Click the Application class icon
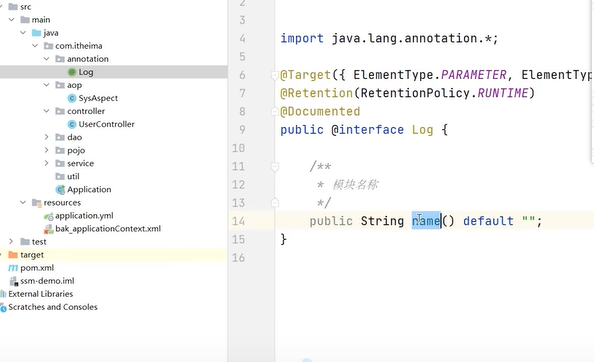The image size is (594, 362). coord(60,189)
